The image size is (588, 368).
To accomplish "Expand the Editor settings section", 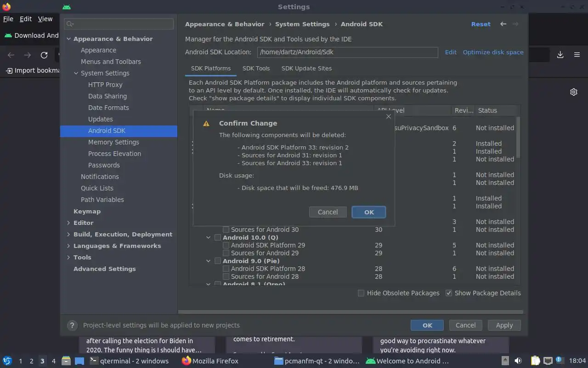I will coord(68,223).
